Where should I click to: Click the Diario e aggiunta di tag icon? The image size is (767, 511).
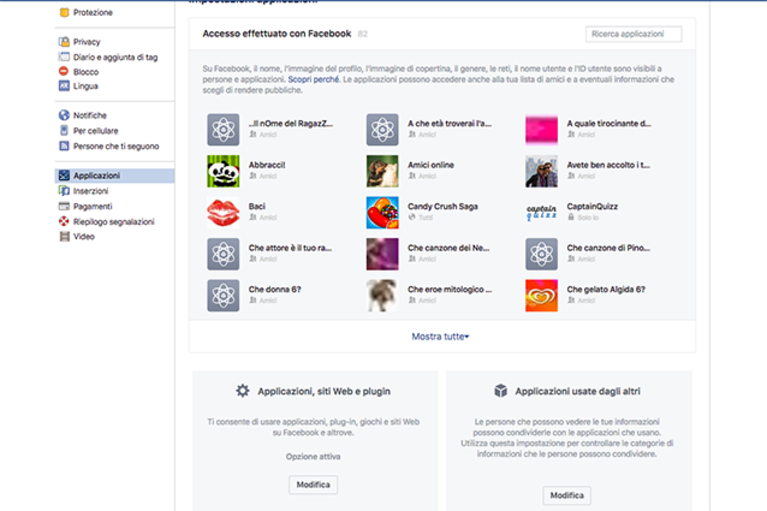[64, 57]
